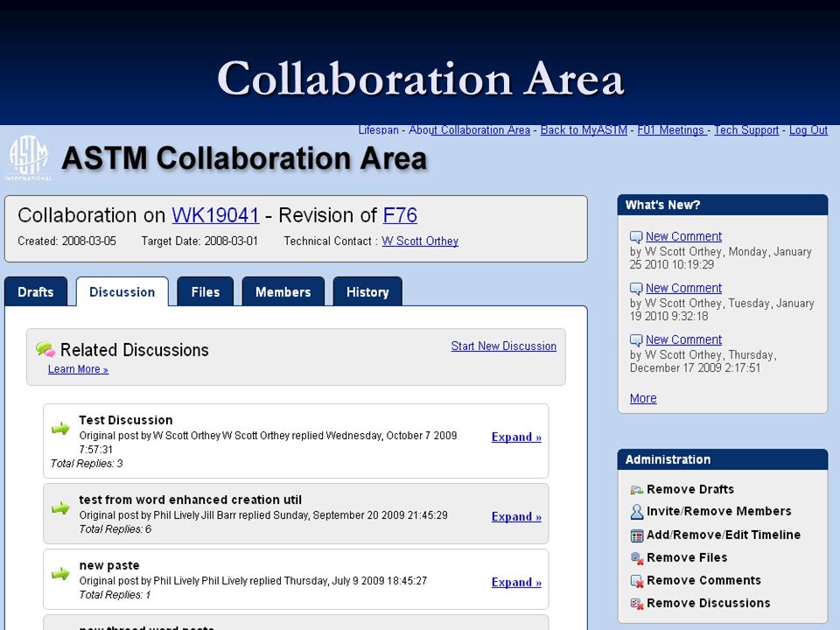
Task: Click Remove Discussions administration option
Action: tap(708, 603)
